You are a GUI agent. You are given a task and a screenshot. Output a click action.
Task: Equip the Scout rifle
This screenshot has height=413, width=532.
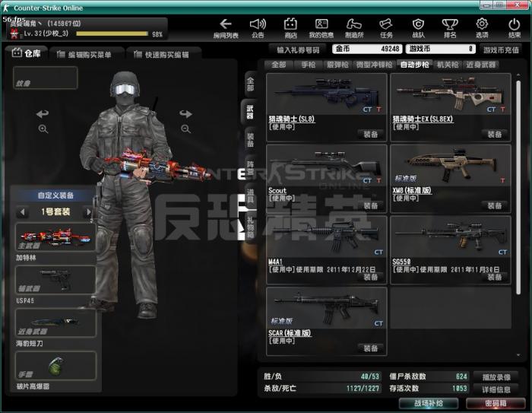click(x=371, y=206)
